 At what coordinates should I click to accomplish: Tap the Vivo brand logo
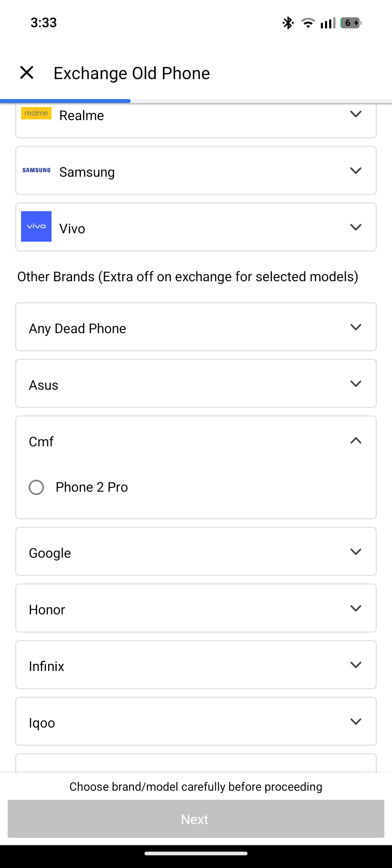point(36,226)
